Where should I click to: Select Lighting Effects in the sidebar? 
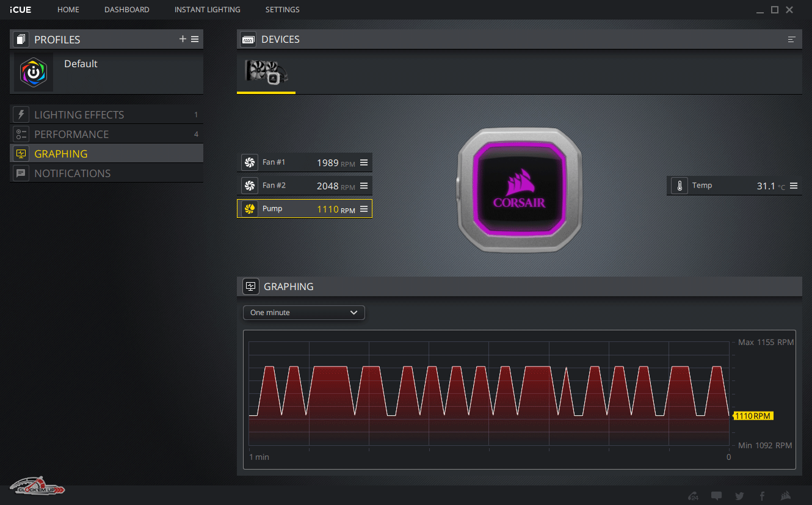click(107, 115)
